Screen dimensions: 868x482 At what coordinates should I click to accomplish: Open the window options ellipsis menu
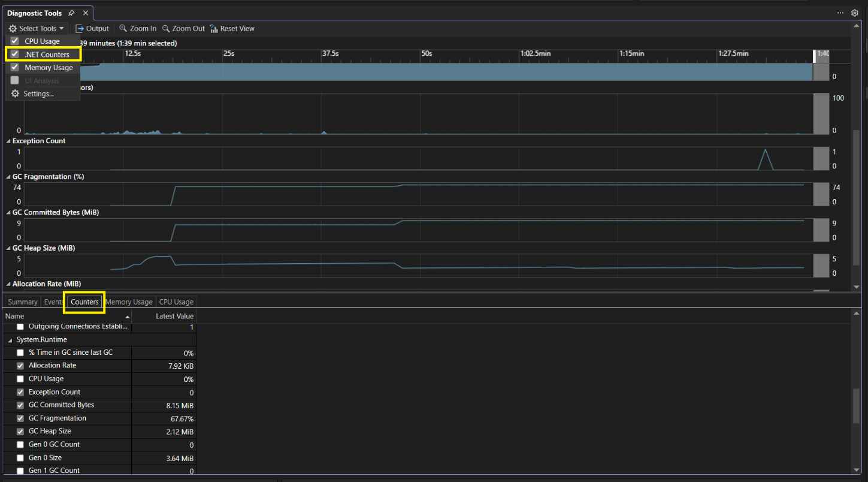pos(840,13)
